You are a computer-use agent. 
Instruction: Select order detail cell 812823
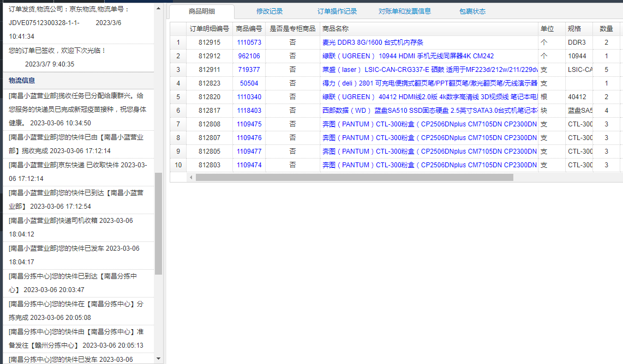pos(209,83)
